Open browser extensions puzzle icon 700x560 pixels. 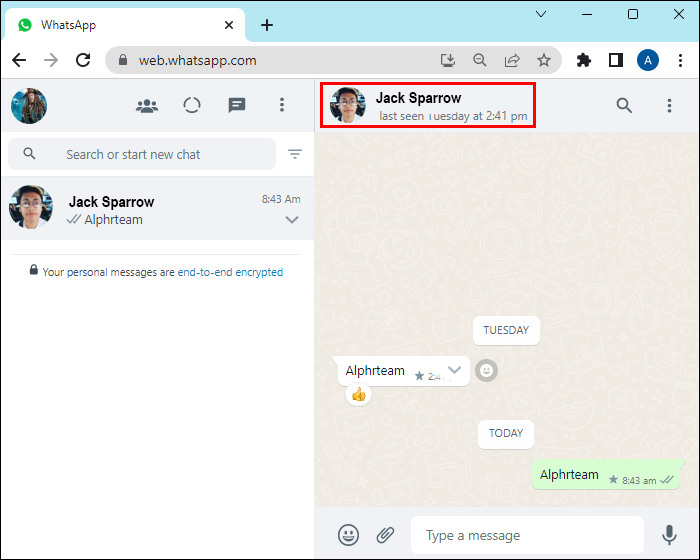click(583, 60)
